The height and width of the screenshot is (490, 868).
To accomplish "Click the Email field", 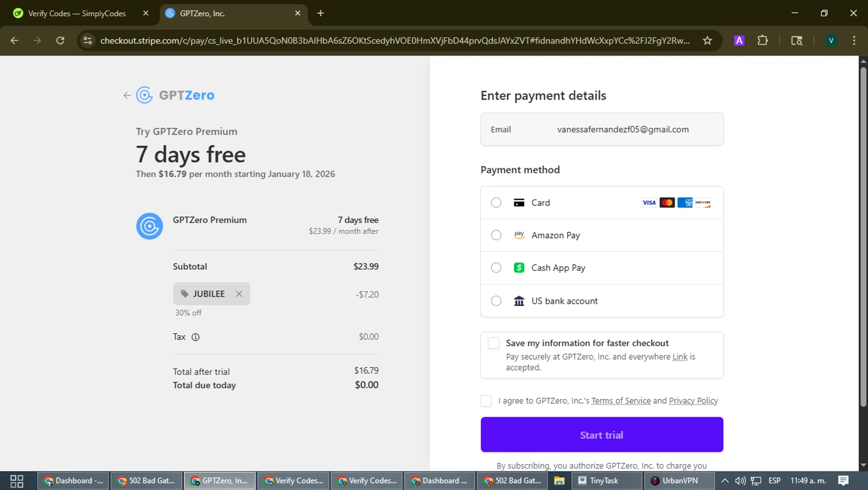I will pyautogui.click(x=602, y=130).
